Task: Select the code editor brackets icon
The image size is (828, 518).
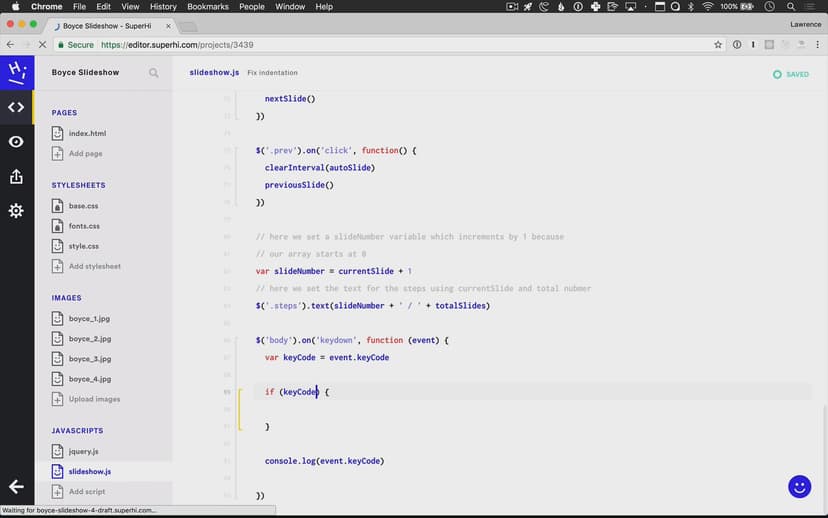Action: point(16,107)
